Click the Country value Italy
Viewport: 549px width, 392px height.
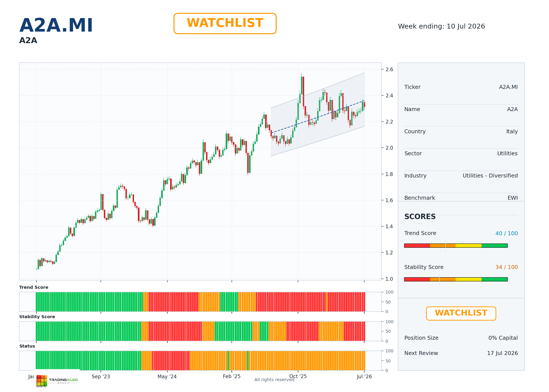point(512,132)
